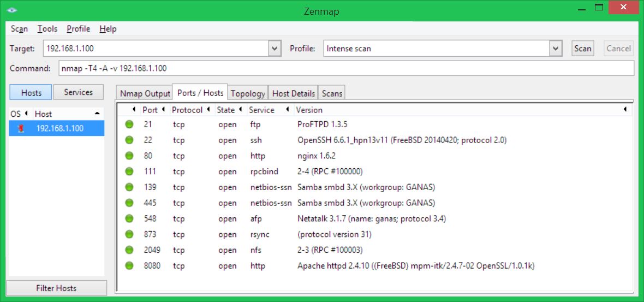Click the Profile field showing Intense scan

(437, 49)
